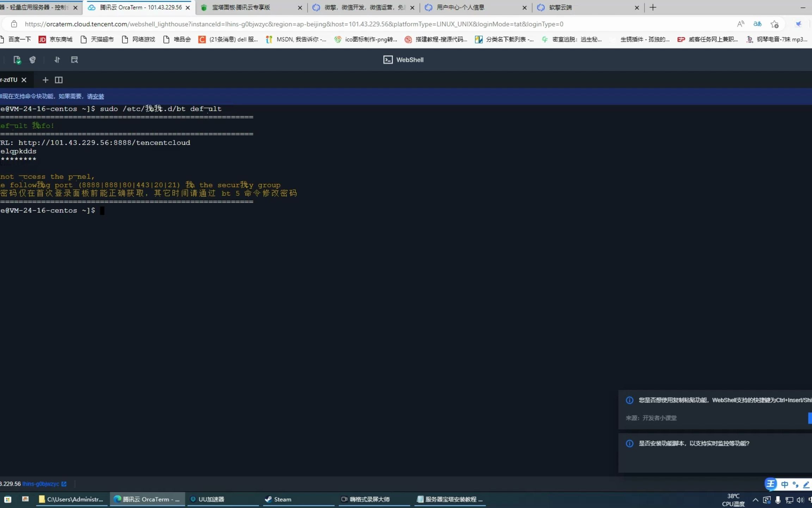Click the new terminal tab plus icon
The width and height of the screenshot is (812, 508).
coord(45,80)
